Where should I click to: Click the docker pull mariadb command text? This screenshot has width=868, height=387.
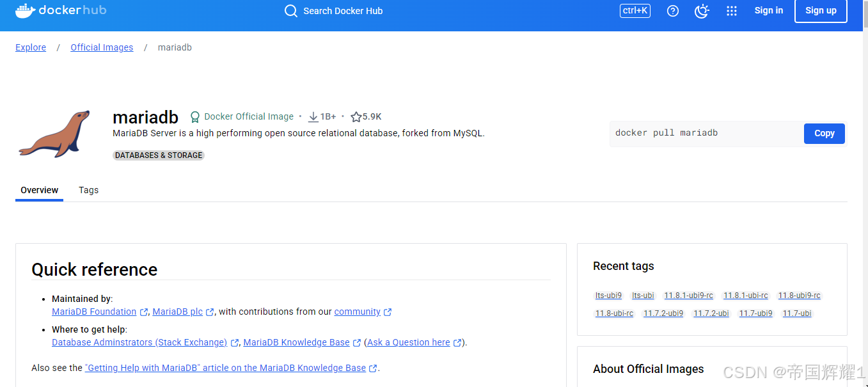coord(667,133)
